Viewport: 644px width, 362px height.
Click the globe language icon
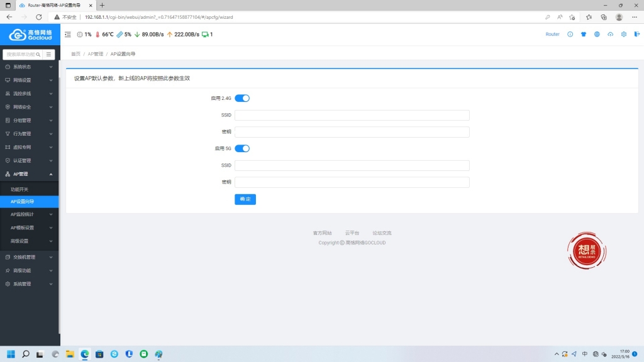[x=597, y=35]
